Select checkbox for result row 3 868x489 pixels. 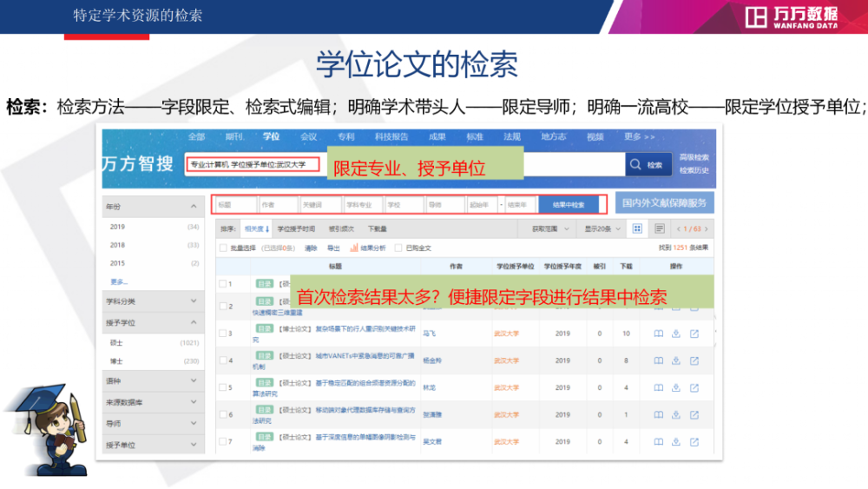(x=222, y=334)
